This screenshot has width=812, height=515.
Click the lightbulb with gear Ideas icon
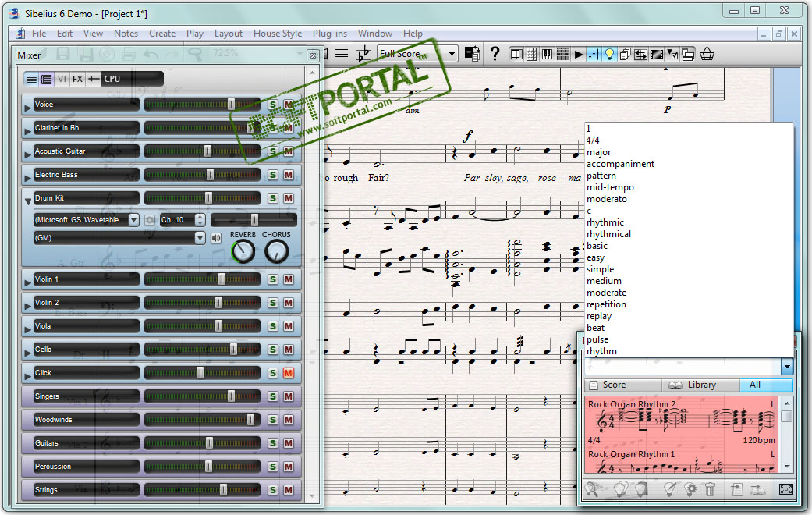[x=690, y=488]
